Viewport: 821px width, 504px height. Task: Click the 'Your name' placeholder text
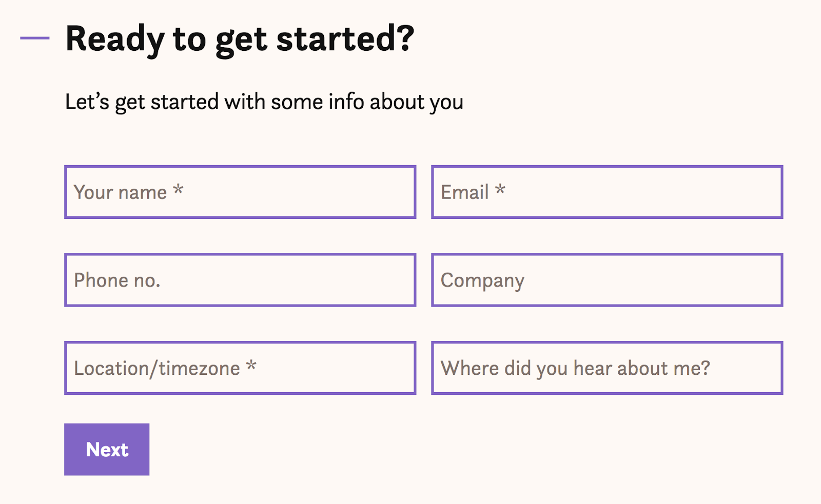(120, 193)
